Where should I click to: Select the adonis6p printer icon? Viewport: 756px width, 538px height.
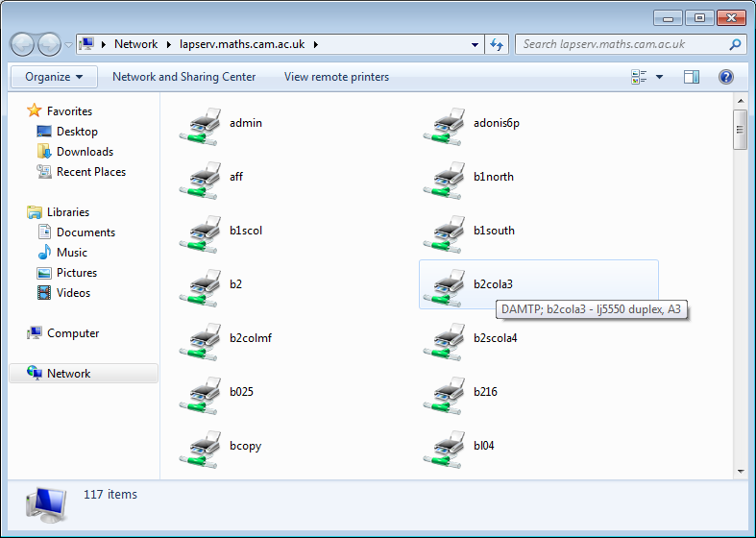click(444, 125)
